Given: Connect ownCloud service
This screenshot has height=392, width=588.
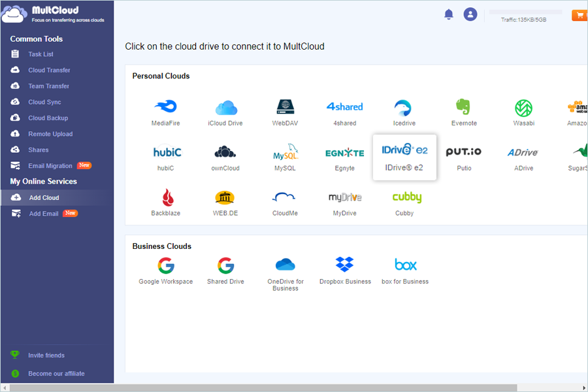Looking at the screenshot, I should click(x=225, y=157).
